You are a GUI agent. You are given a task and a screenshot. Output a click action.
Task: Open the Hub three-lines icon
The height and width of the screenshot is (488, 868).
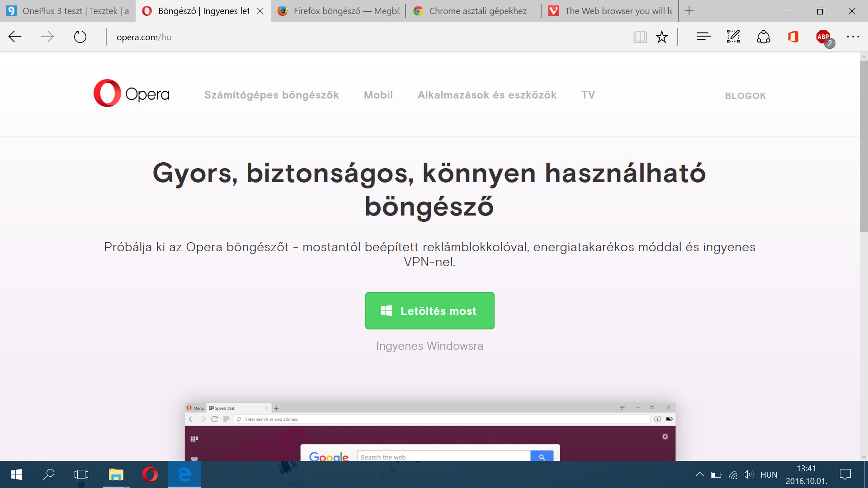pyautogui.click(x=703, y=37)
